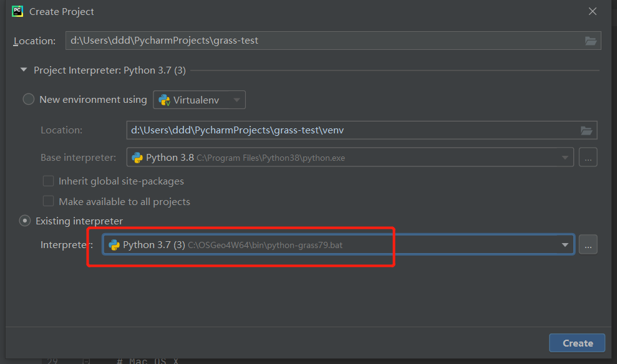This screenshot has height=364, width=617.
Task: Click the Create button
Action: tap(577, 343)
